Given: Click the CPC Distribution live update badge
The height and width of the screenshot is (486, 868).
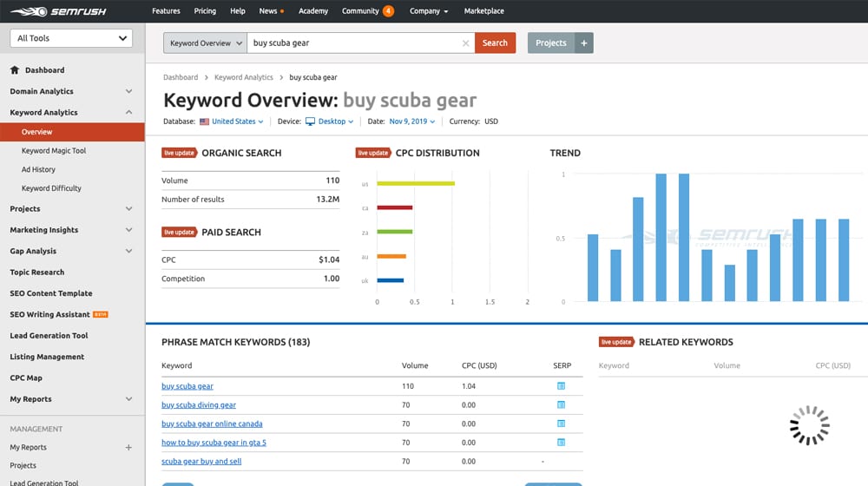Looking at the screenshot, I should coord(373,153).
